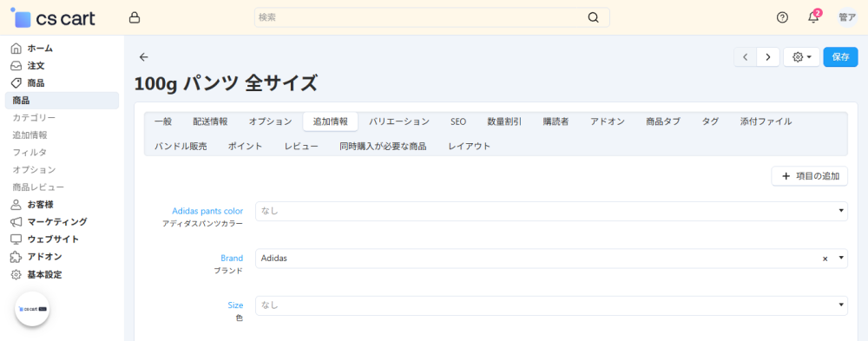The height and width of the screenshot is (341, 868).
Task: Select the 追加情報 tab
Action: click(x=331, y=121)
